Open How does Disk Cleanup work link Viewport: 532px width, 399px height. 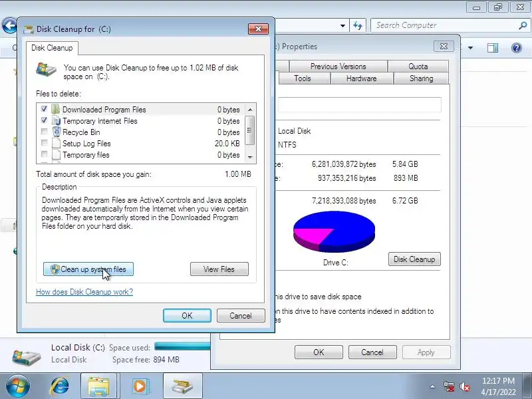84,292
